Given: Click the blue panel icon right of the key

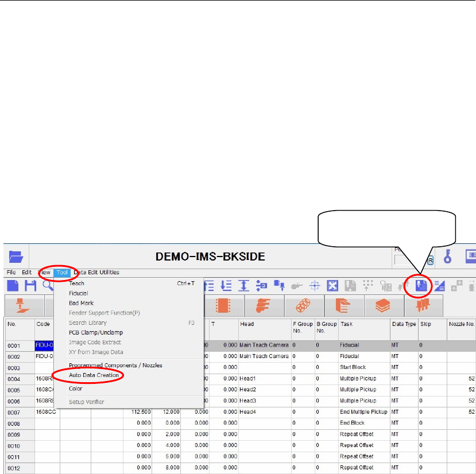Looking at the screenshot, I should 470,256.
